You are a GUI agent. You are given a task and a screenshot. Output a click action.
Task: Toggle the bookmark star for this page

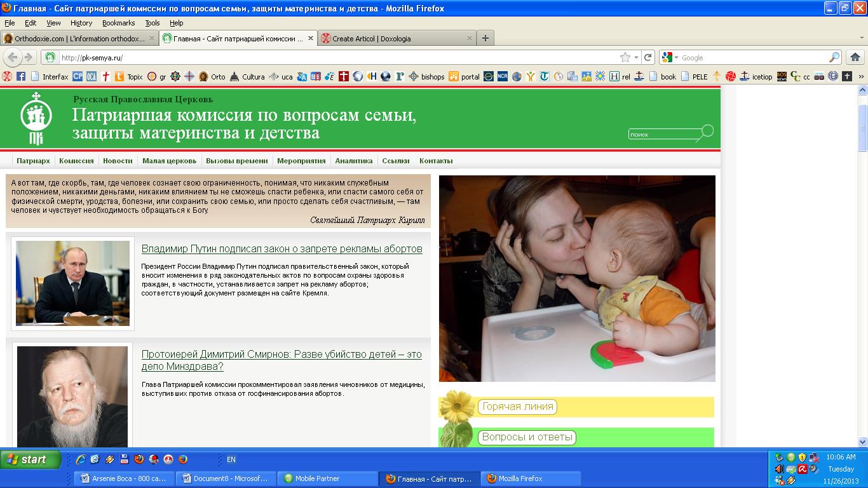tap(626, 57)
